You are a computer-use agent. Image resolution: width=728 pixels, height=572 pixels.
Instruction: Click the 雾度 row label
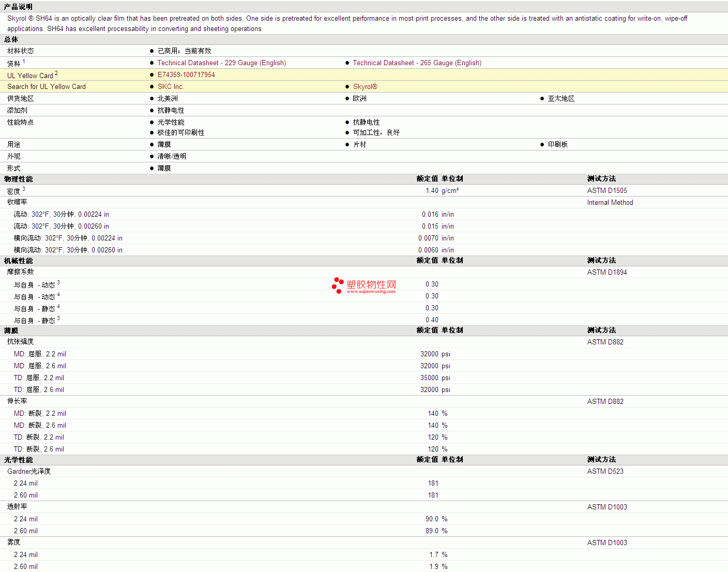point(14,542)
